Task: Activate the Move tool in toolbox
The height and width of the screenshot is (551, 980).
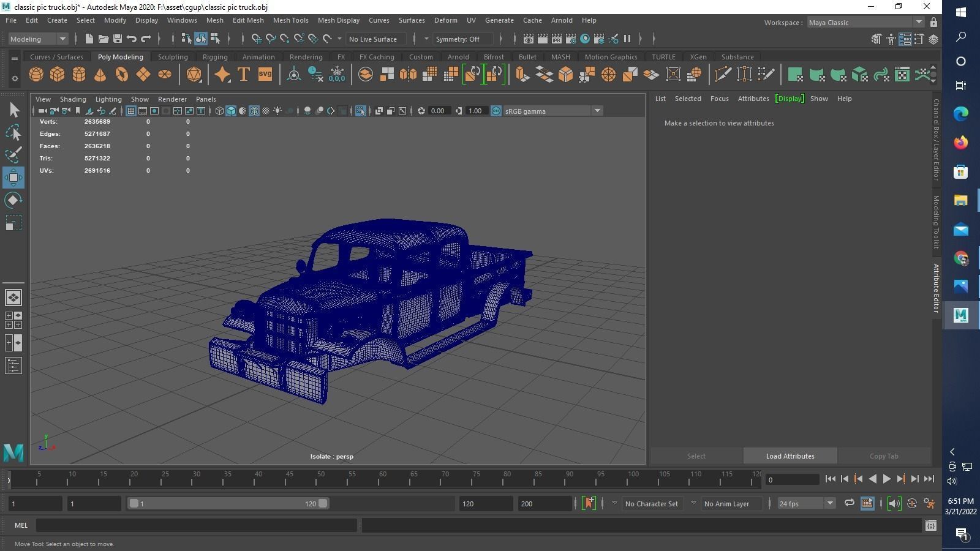Action: click(13, 178)
